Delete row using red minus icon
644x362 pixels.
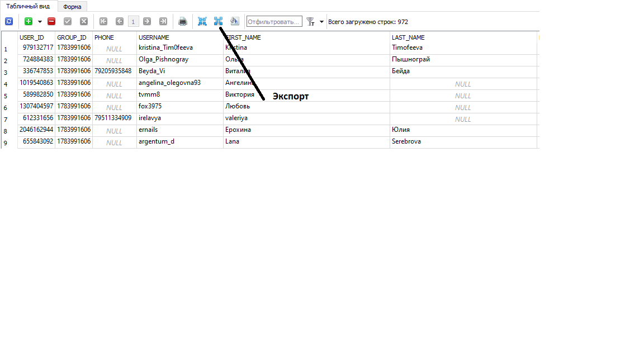pos(51,21)
